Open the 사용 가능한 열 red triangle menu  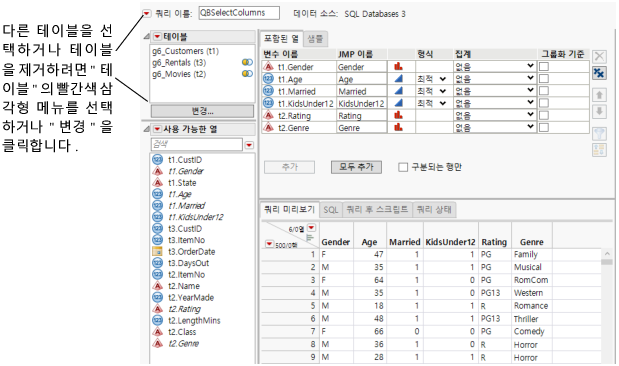[x=157, y=129]
